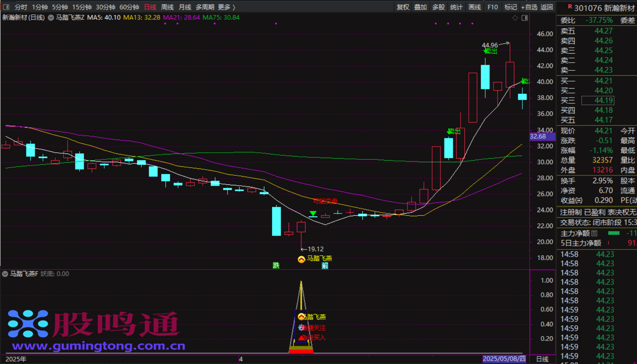Click the diamond icon above the chart
The image size is (637, 364).
pyautogui.click(x=515, y=18)
